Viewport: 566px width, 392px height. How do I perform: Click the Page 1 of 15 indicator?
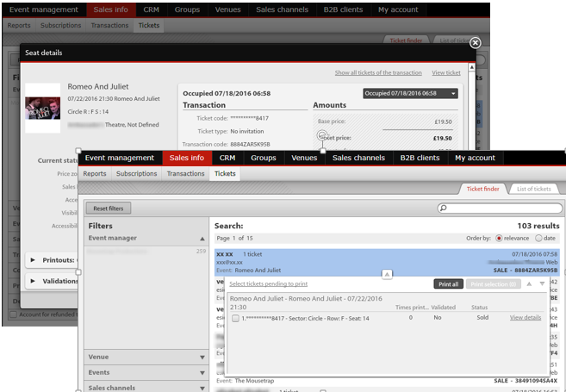click(x=234, y=239)
